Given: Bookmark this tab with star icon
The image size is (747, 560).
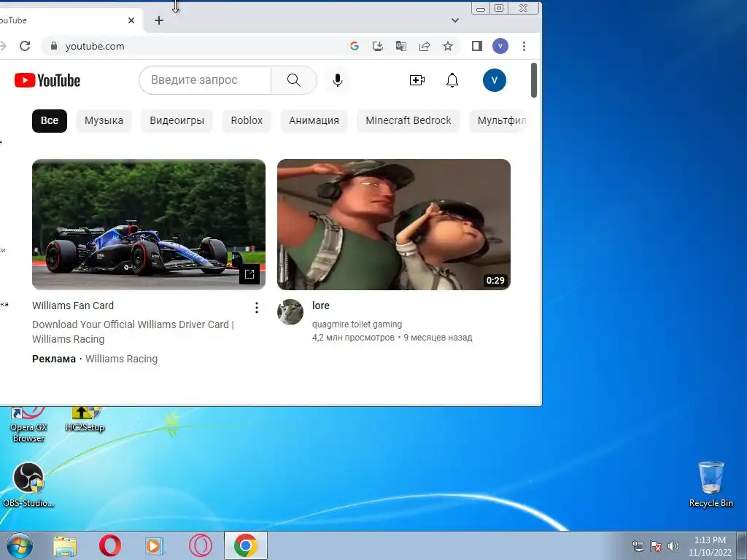Looking at the screenshot, I should tap(448, 46).
